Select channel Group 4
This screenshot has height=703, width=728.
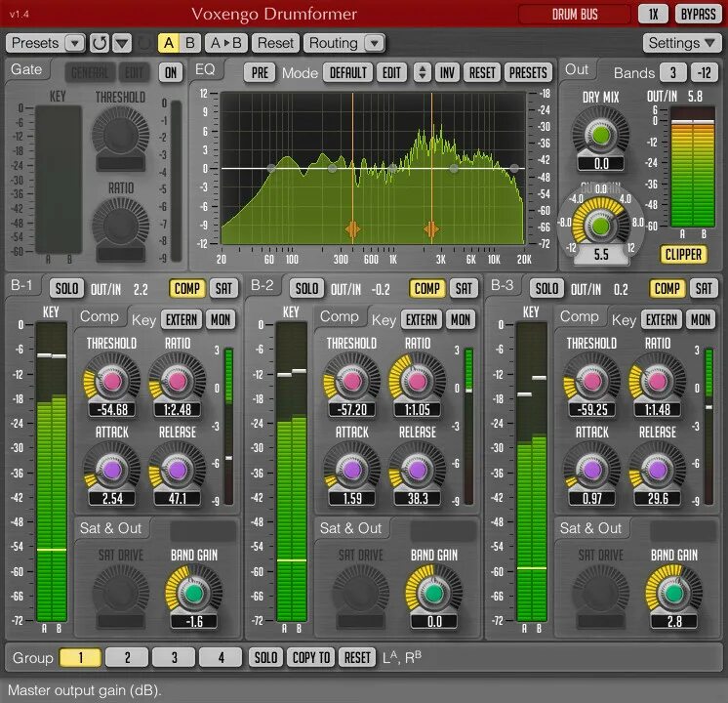click(221, 657)
